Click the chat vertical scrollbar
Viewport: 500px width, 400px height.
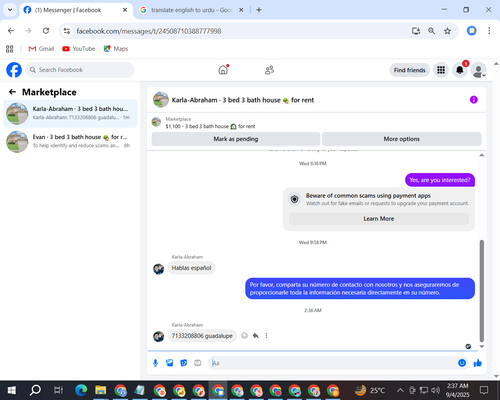(482, 291)
